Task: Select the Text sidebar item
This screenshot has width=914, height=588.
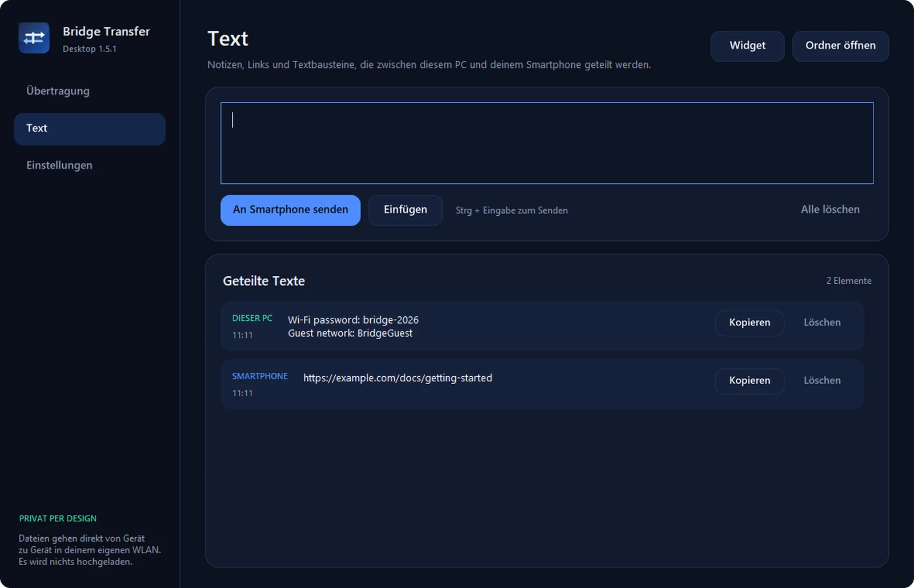Action: [x=90, y=129]
